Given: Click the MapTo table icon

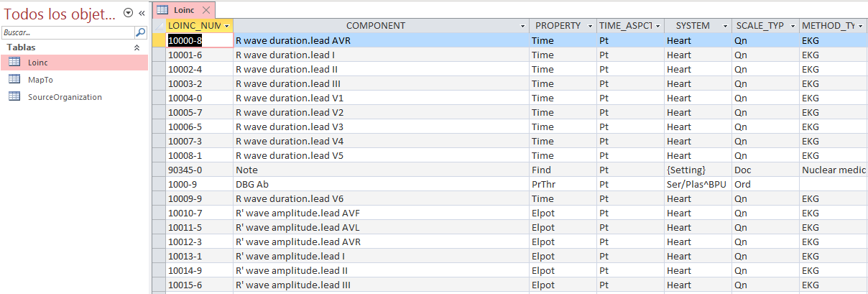Looking at the screenshot, I should (14, 80).
